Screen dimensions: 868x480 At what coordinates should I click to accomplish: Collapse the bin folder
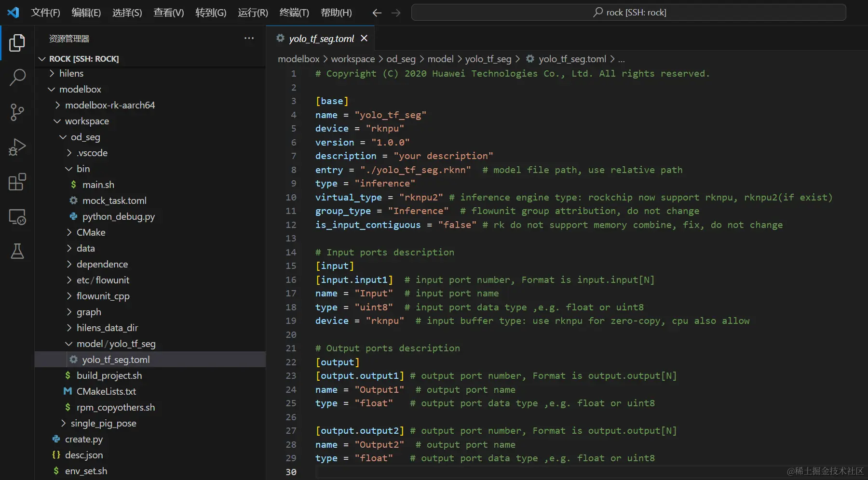tap(69, 169)
